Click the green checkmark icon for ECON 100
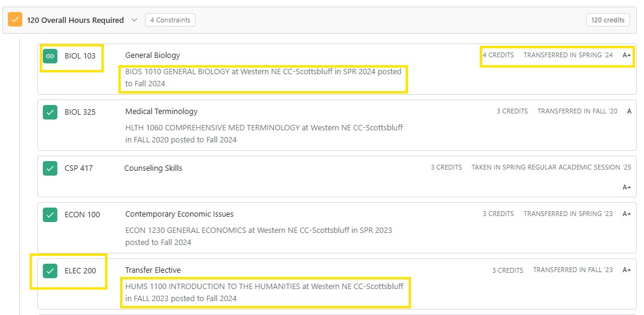644x315 pixels. pos(50,214)
